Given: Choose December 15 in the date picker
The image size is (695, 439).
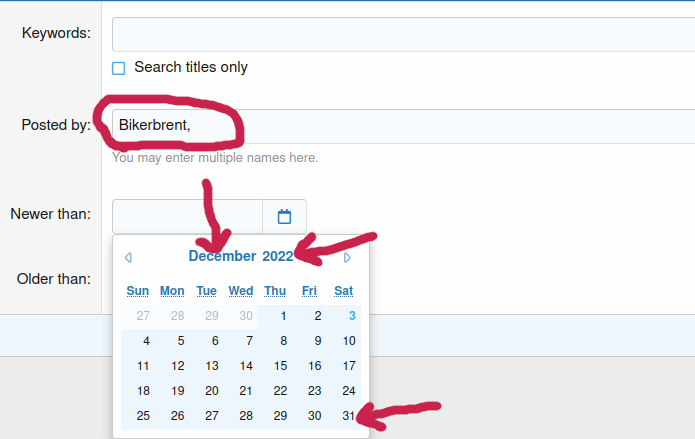Looking at the screenshot, I should pos(280,366).
